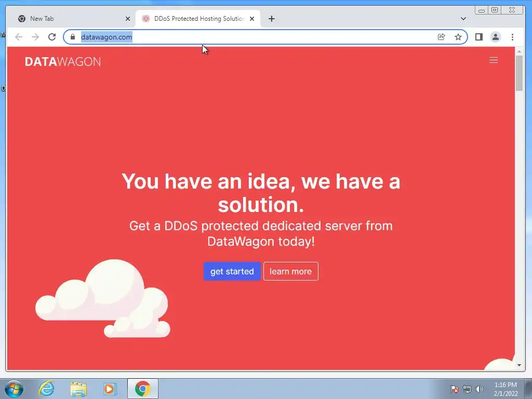Click the padlock site info icon
This screenshot has height=399, width=532.
[x=73, y=37]
